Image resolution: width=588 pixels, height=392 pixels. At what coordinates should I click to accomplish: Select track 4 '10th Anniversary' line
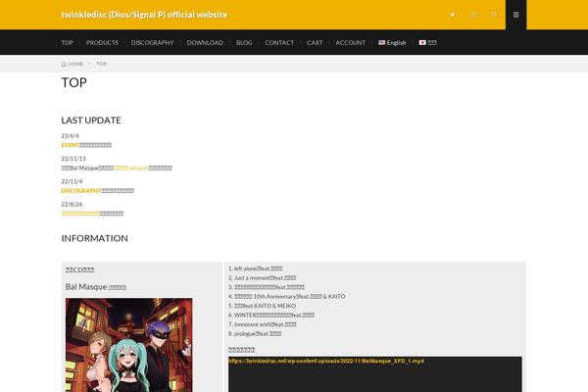[x=287, y=296]
